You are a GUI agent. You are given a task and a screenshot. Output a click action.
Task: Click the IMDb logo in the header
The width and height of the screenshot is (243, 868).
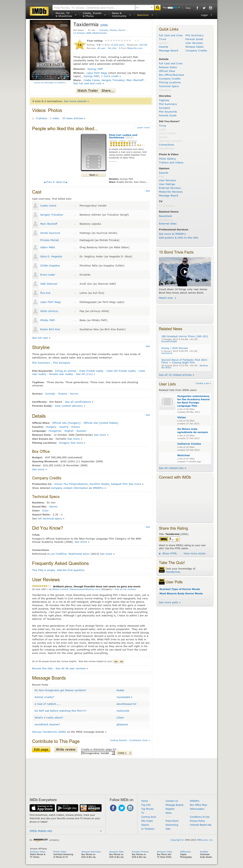[39, 11]
